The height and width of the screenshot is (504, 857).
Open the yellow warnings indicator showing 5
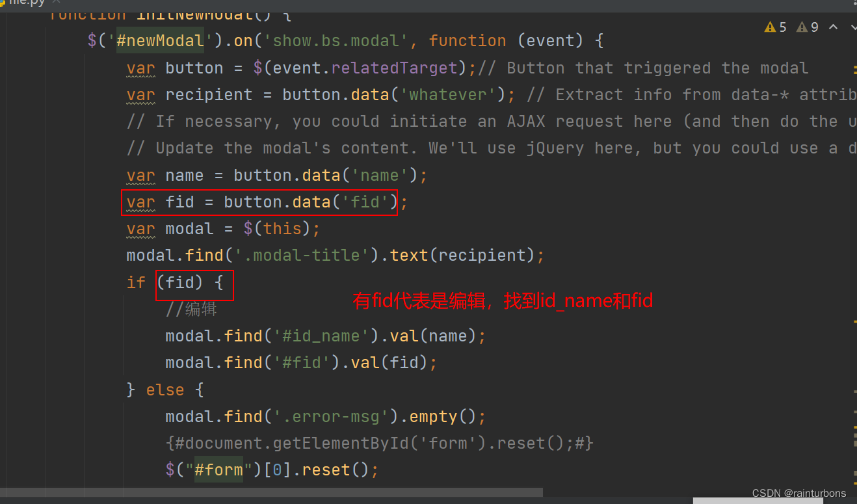776,27
